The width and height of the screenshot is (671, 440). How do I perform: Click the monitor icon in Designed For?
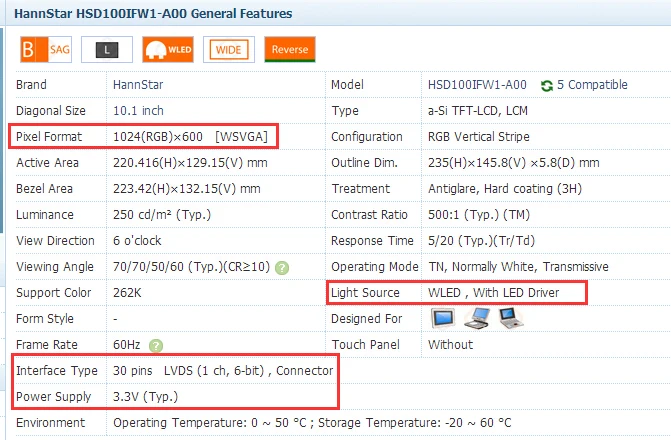[442, 318]
